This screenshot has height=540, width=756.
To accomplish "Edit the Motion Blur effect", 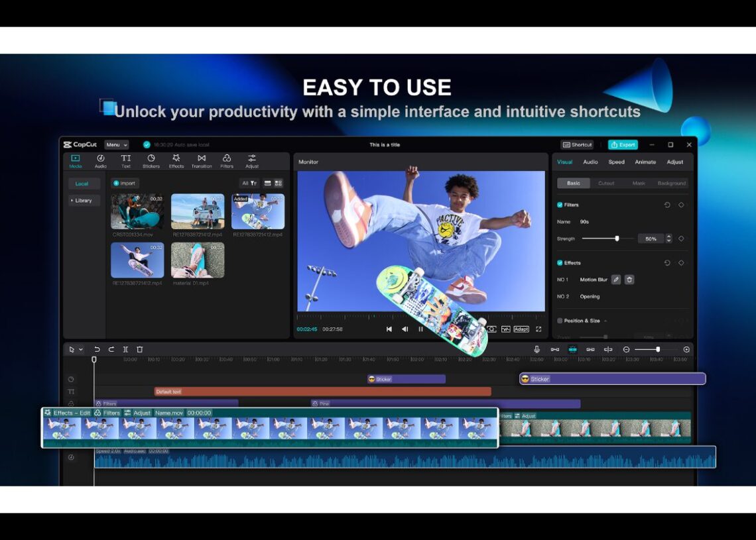I will pos(616,280).
